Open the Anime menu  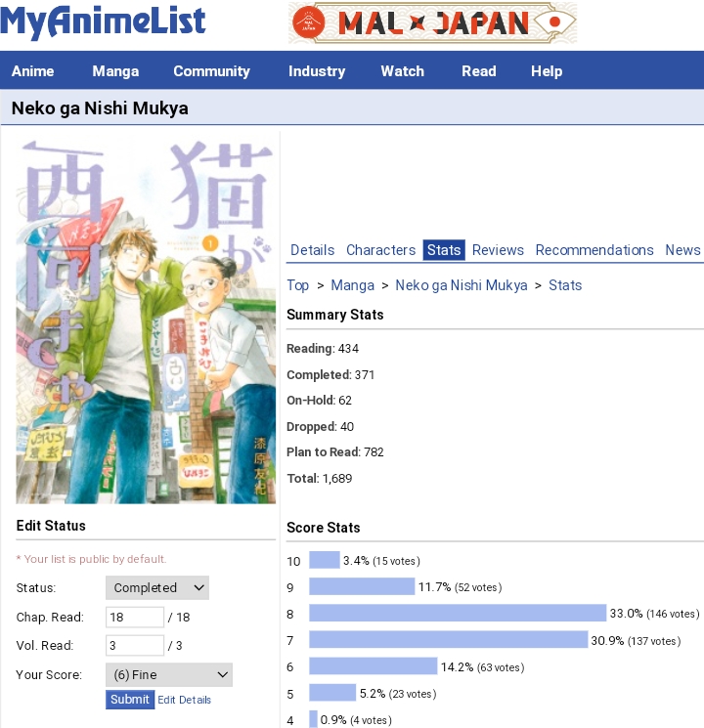pos(32,71)
